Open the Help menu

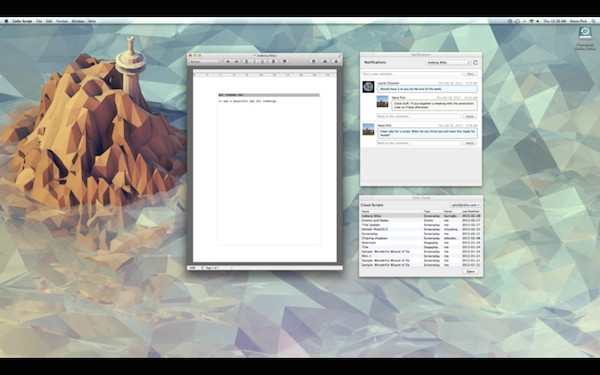coord(92,21)
